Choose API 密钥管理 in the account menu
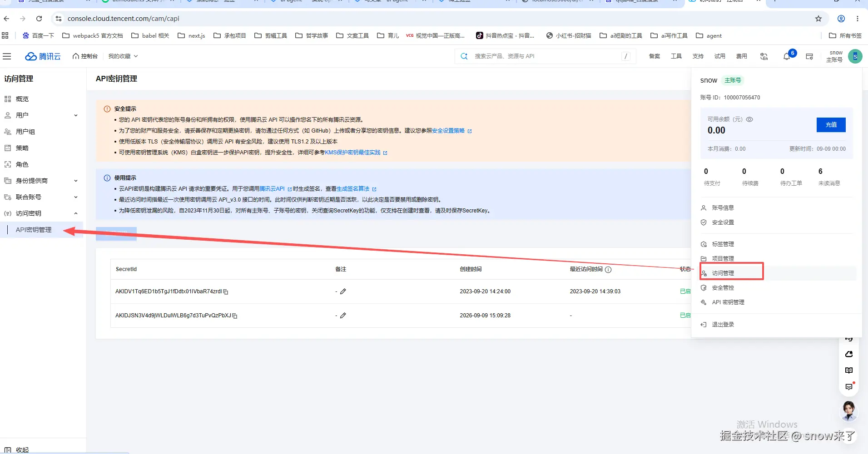This screenshot has height=454, width=868. [728, 302]
